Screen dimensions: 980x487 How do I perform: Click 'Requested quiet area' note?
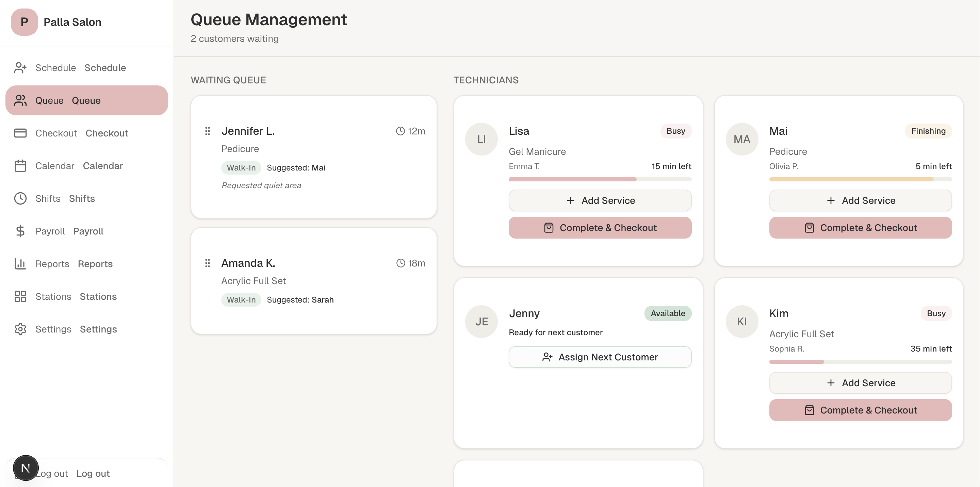tap(261, 185)
